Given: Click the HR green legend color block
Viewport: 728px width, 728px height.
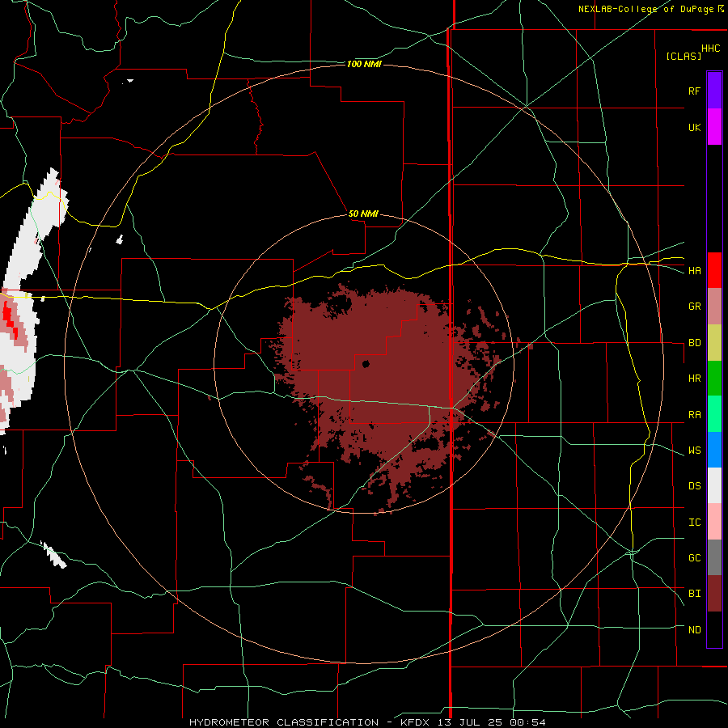Looking at the screenshot, I should click(x=714, y=379).
